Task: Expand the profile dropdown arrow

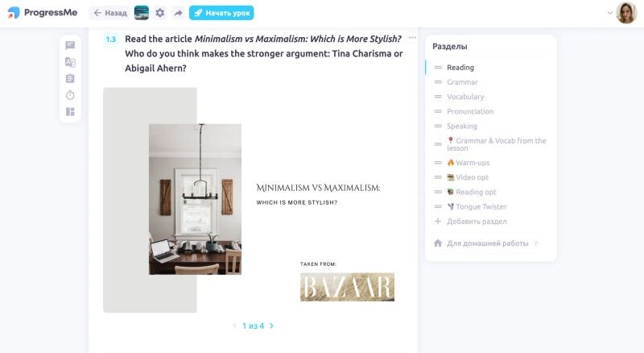Action: [610, 13]
